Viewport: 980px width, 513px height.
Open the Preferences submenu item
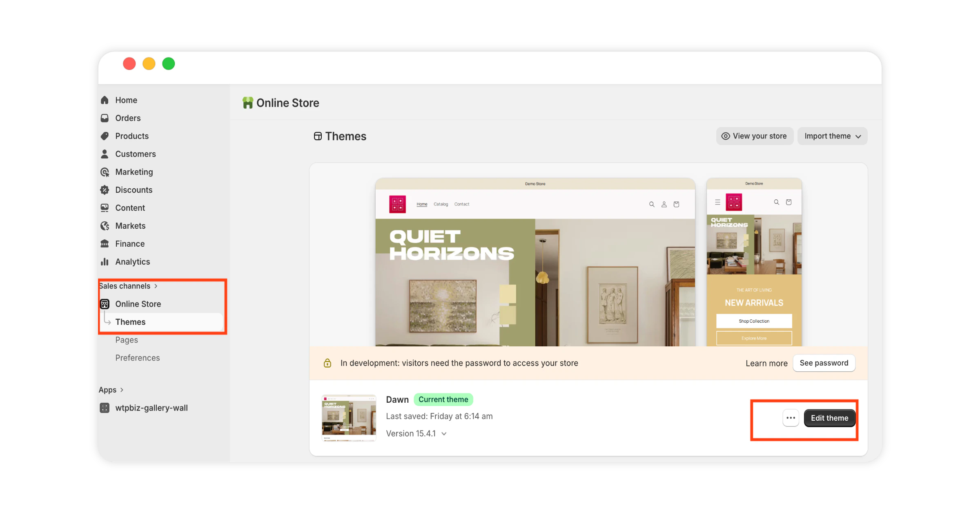(138, 358)
